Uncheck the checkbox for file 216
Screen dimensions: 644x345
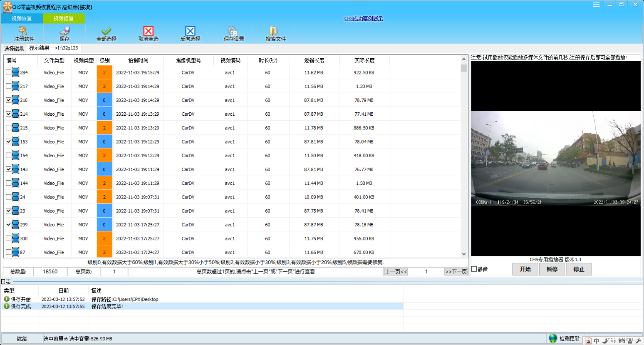pyautogui.click(x=8, y=100)
